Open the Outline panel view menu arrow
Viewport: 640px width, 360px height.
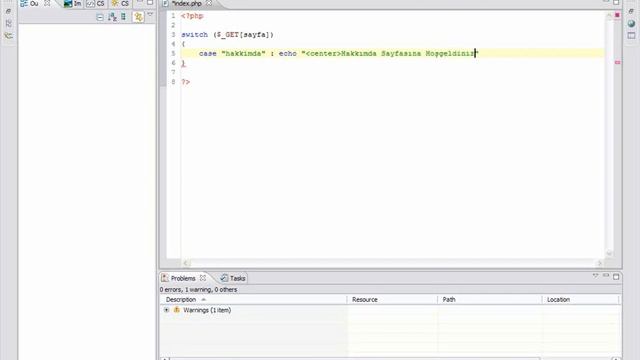(x=150, y=15)
